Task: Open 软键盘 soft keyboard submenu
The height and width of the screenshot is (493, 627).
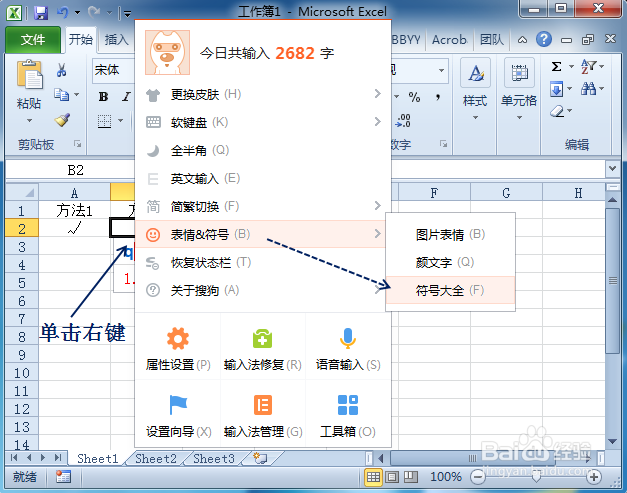Action: [263, 122]
